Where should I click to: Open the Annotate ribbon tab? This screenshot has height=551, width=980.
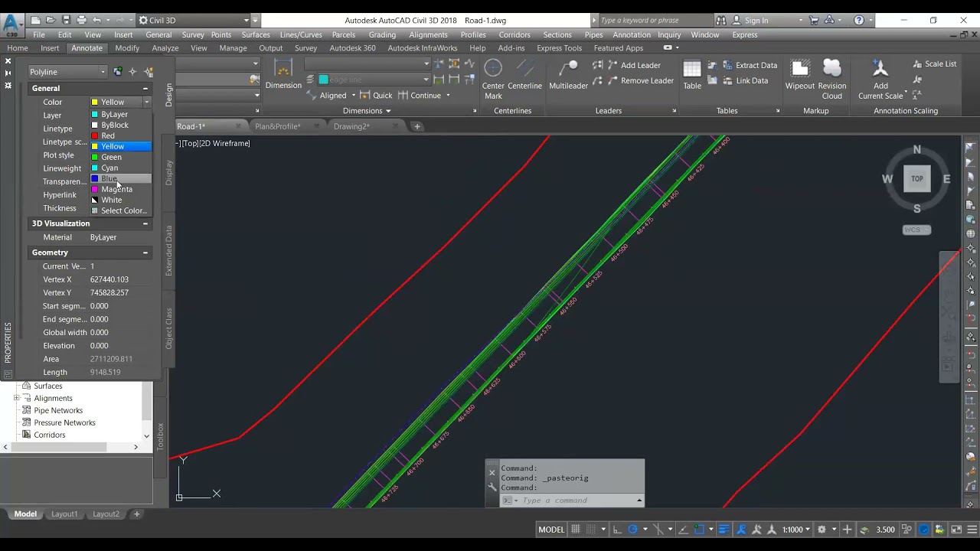pos(87,48)
